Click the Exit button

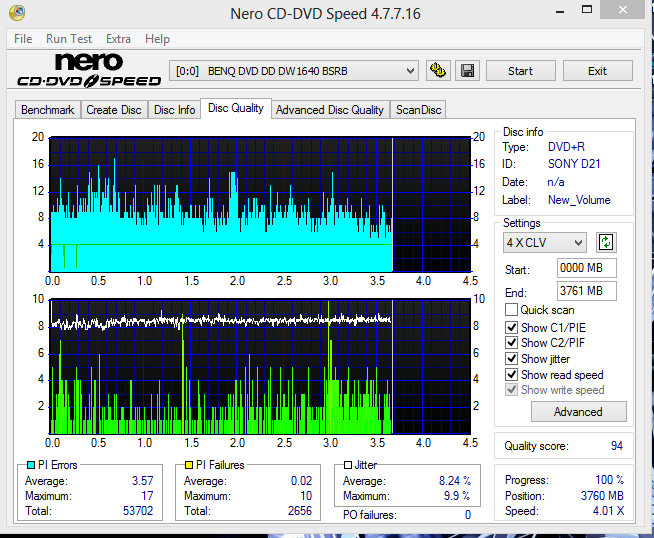(x=597, y=71)
